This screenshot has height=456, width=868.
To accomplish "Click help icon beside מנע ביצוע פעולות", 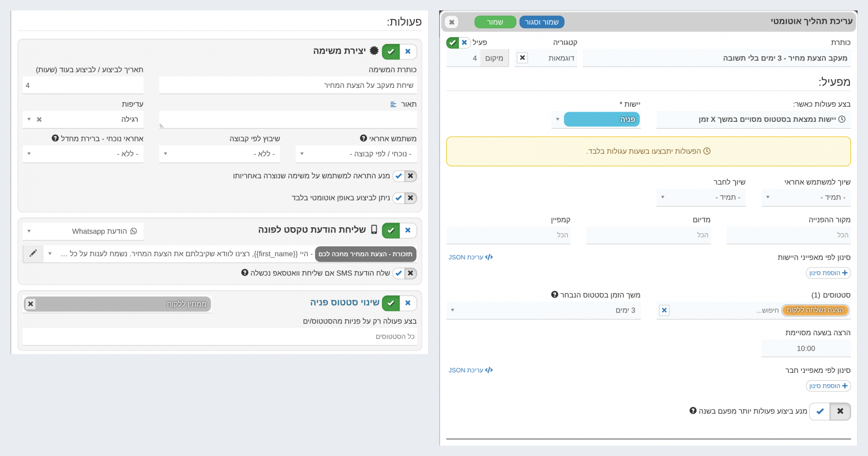I will [693, 411].
